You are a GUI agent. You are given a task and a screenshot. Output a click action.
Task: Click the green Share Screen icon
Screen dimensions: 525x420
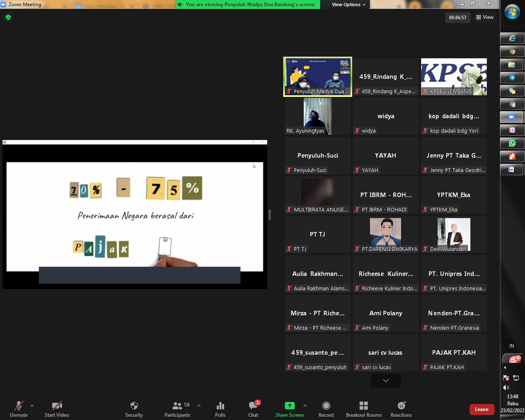289,406
